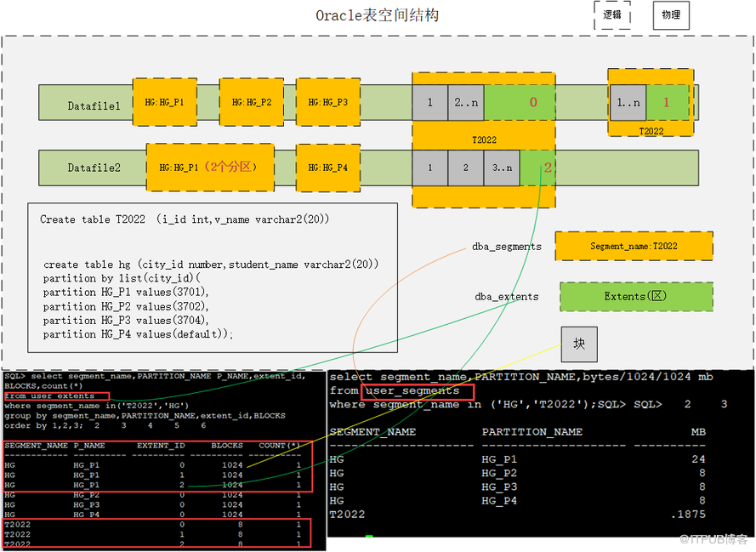The image size is (756, 552).
Task: Click the HG:HG_P1 (2个分区) segment box
Action: 210,168
